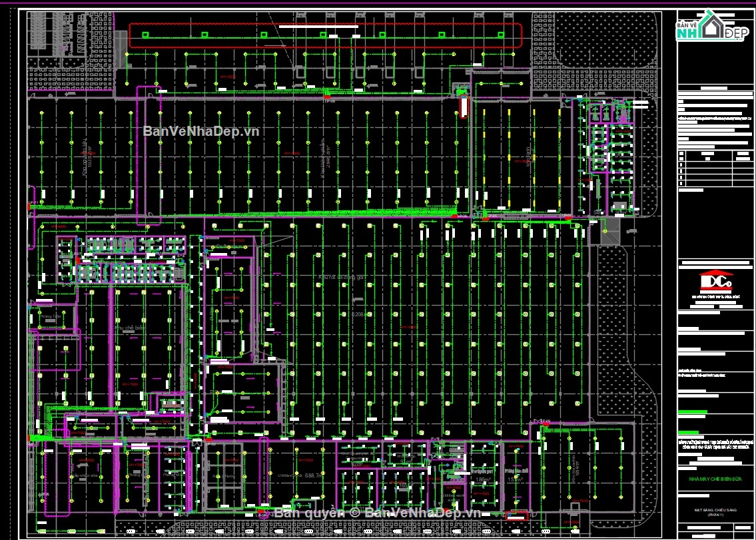Click the red rounded rectangle at bottom edge
Screen dimensions: 756x540
coord(516,515)
